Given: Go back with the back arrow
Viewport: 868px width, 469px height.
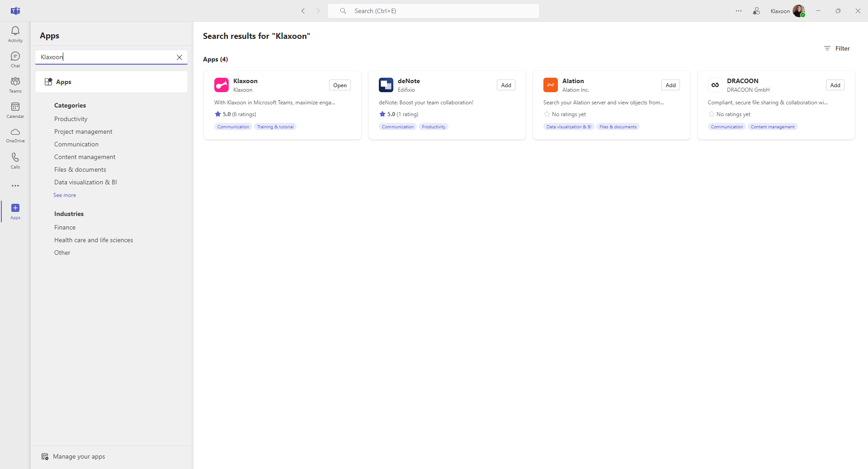Looking at the screenshot, I should point(303,11).
